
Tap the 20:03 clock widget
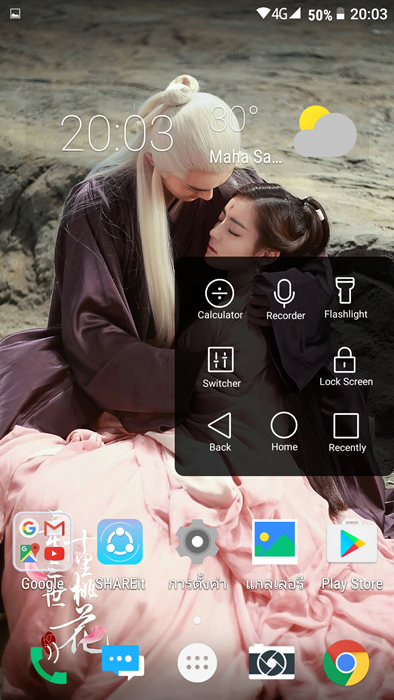(x=117, y=133)
